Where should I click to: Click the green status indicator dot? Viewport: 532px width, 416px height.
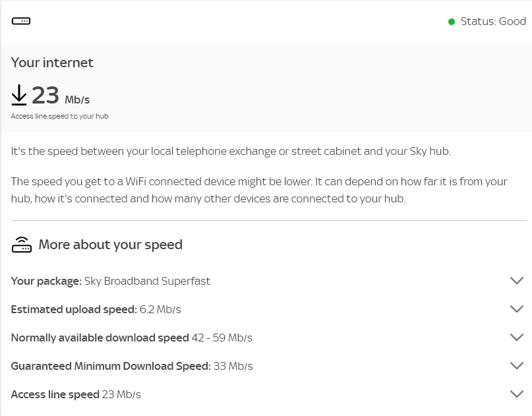coord(452,22)
